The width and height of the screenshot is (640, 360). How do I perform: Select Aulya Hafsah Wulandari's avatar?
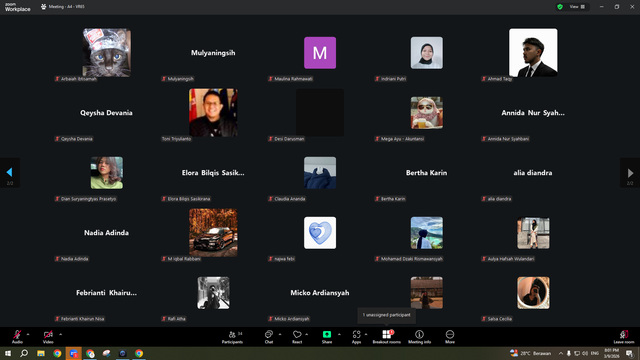point(533,233)
